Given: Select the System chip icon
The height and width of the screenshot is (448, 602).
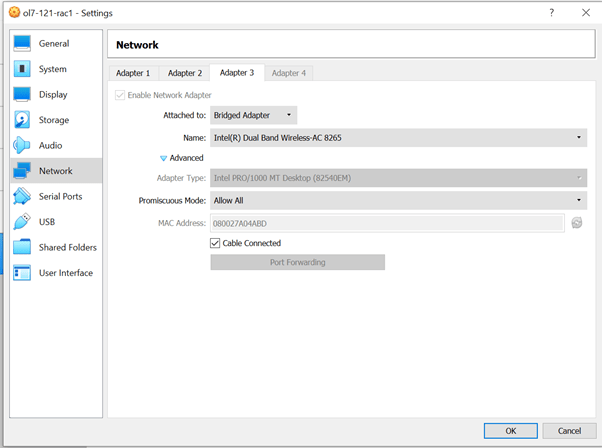Looking at the screenshot, I should pos(22,69).
